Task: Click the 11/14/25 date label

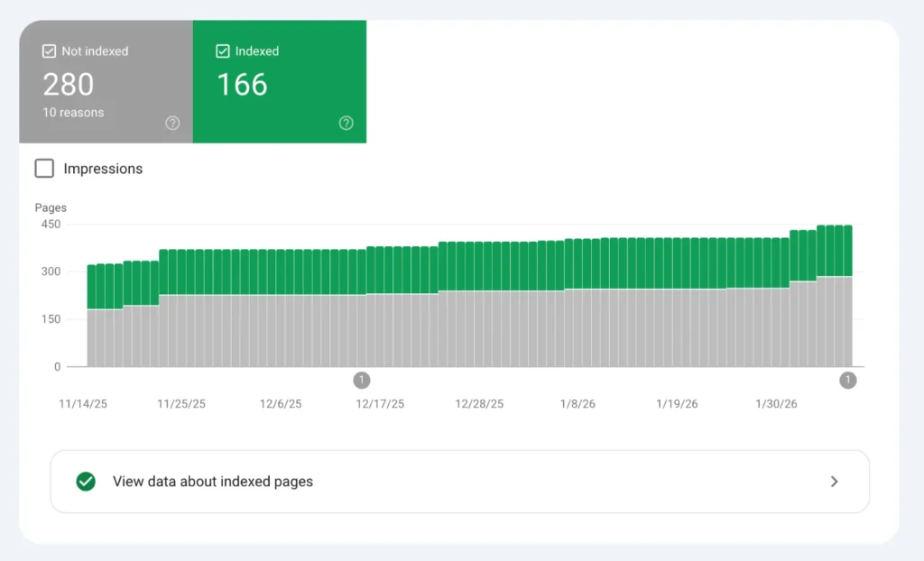Action: coord(83,404)
